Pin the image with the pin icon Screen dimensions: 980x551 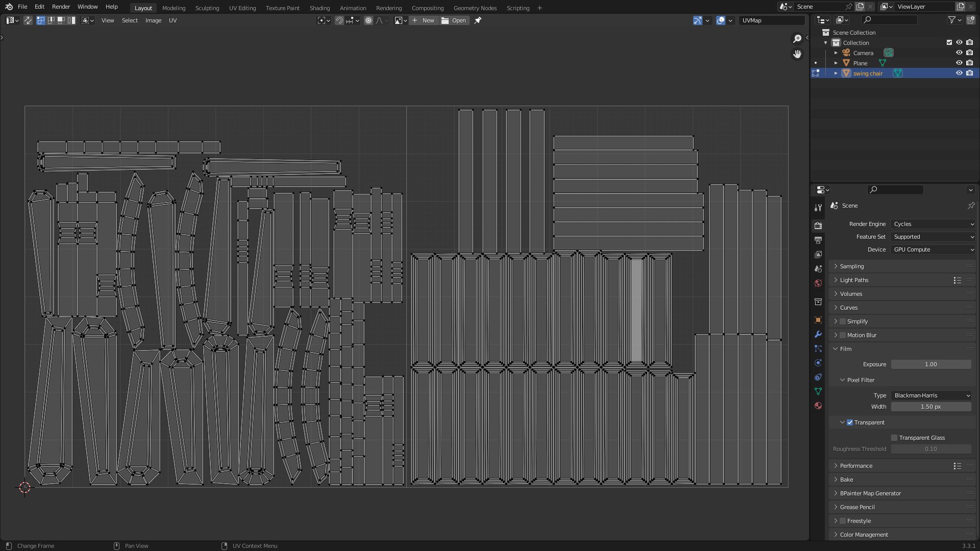point(478,20)
